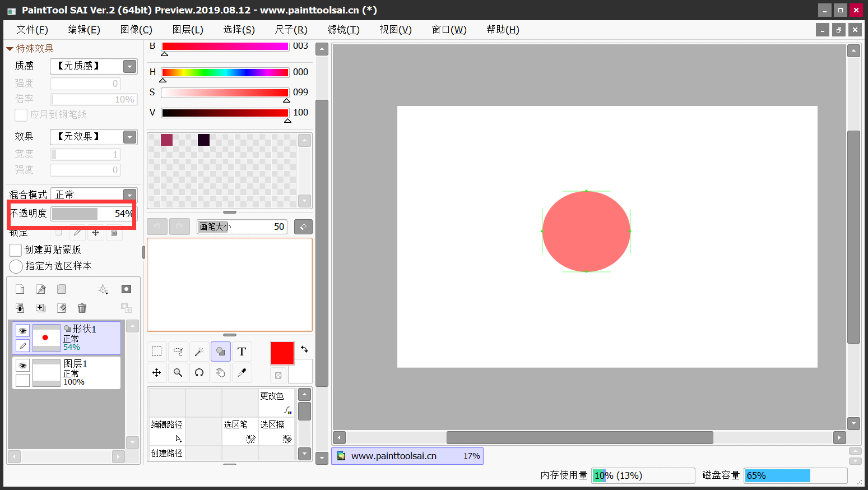Select the 选区笔 tool
This screenshot has height=490, width=868.
pos(240,431)
